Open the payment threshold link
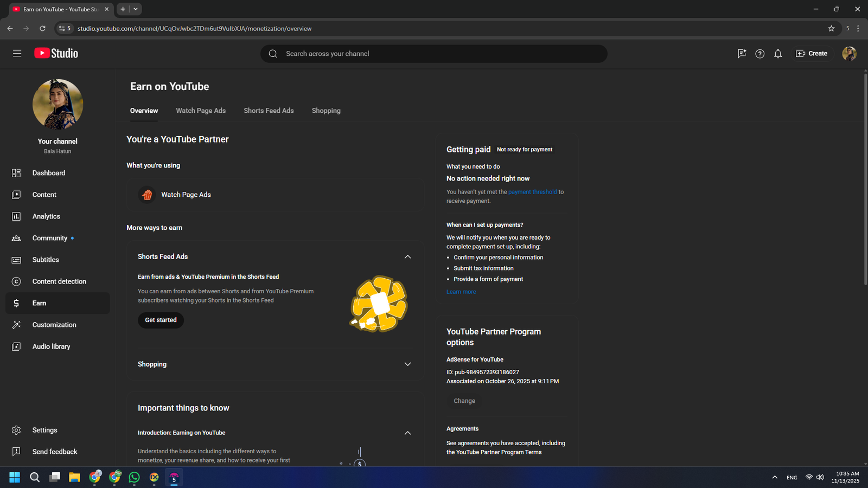This screenshot has width=868, height=488. (532, 192)
